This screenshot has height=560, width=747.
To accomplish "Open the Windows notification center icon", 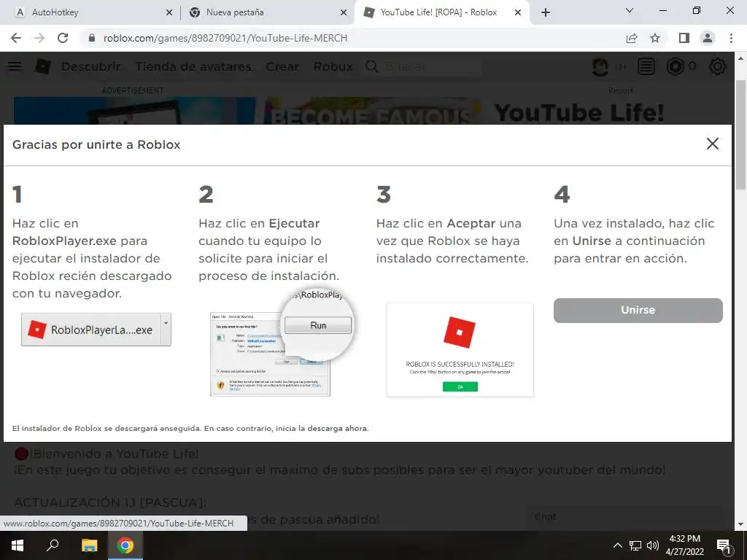I will (x=724, y=545).
